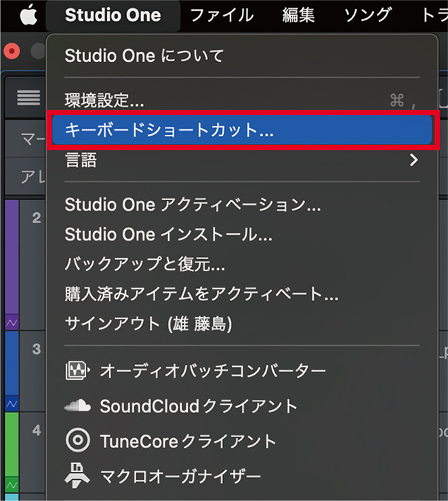
Task: Expand the 言語 submenu
Action: tap(242, 160)
